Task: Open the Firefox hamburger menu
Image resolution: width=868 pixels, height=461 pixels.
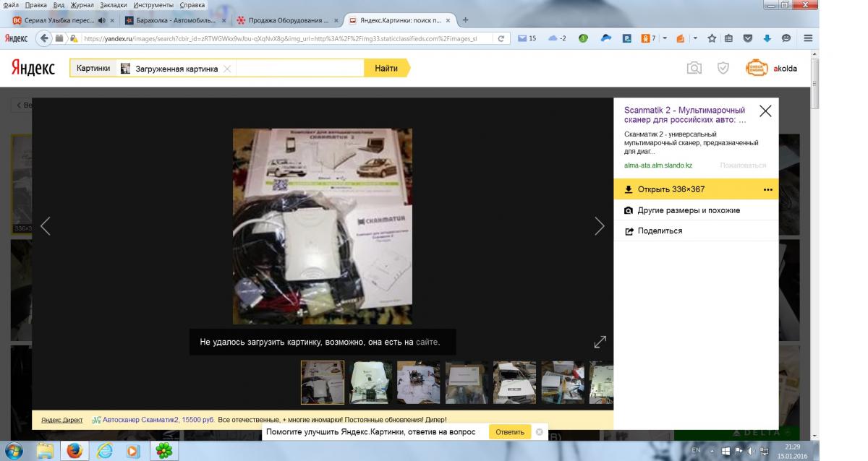Action: tap(808, 38)
